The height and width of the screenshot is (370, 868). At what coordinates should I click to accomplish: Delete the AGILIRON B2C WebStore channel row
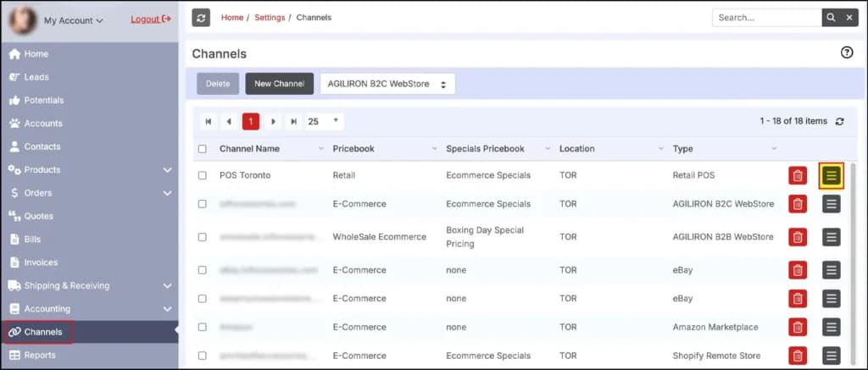point(798,204)
